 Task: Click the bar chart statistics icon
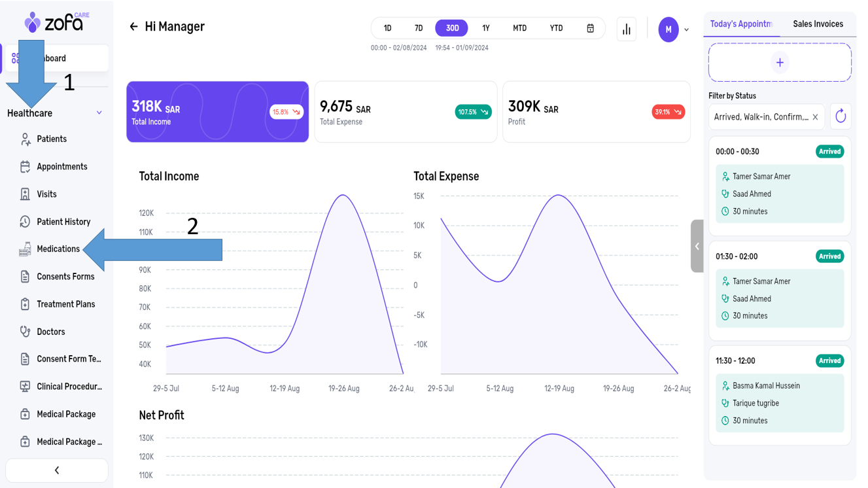coord(626,29)
